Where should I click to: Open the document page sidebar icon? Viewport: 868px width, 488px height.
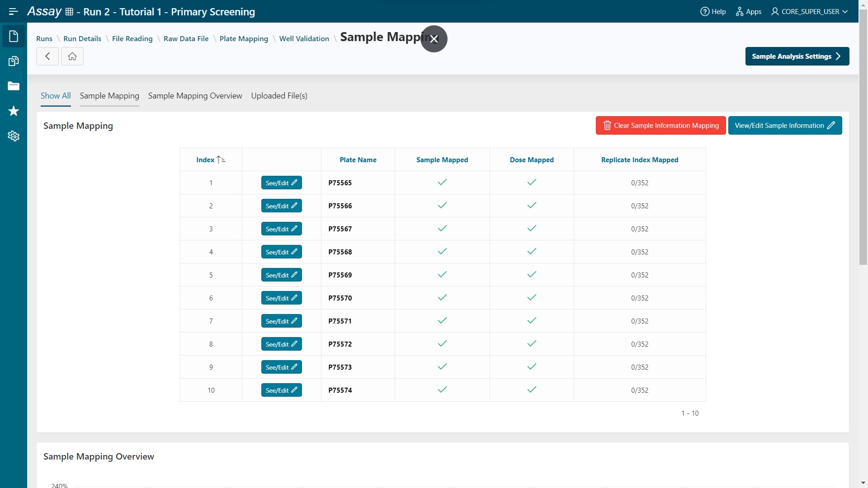click(x=14, y=36)
